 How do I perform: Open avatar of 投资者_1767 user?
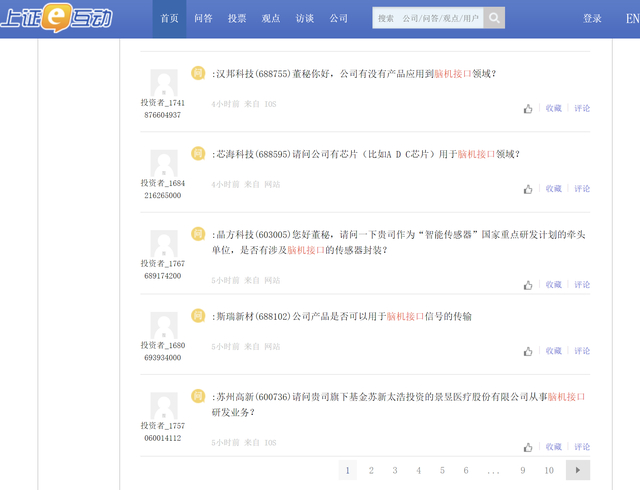164,244
